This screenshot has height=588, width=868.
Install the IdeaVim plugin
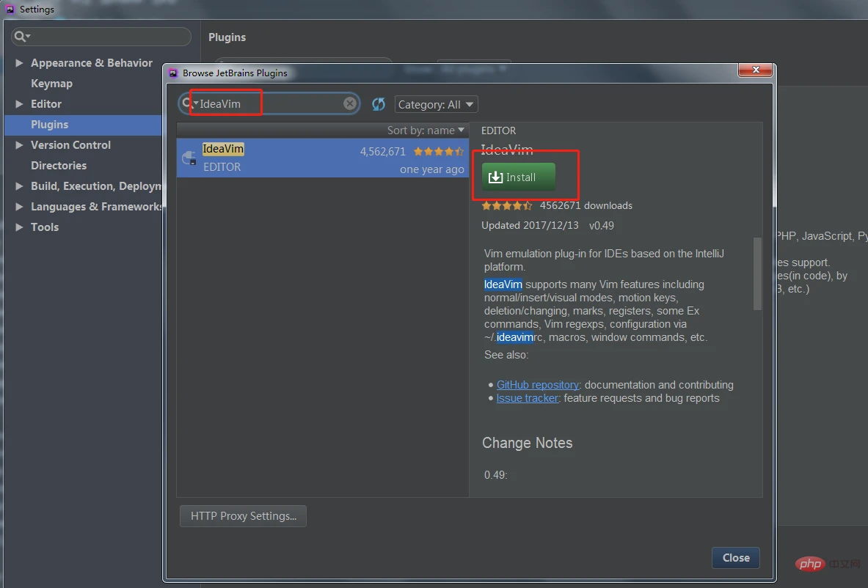tap(519, 177)
